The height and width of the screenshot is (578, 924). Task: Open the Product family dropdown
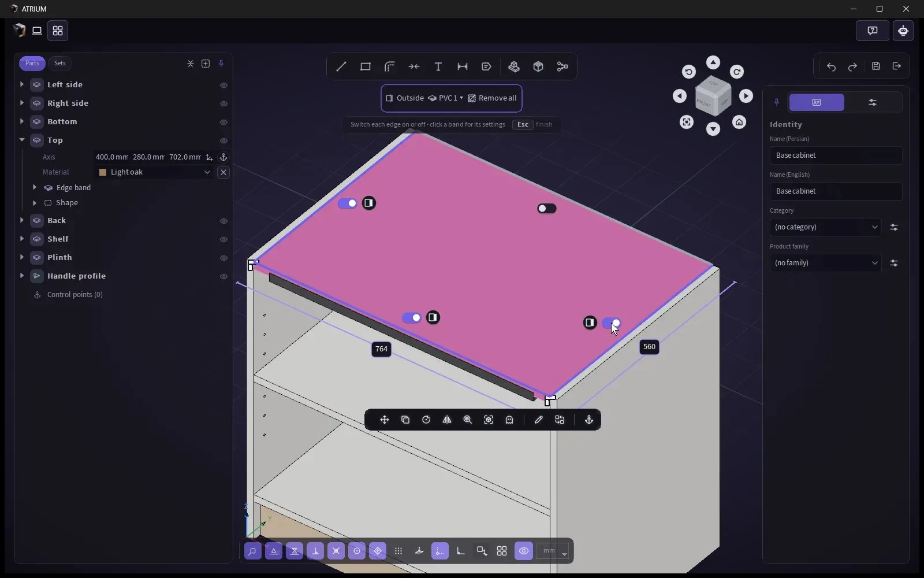coord(825,263)
